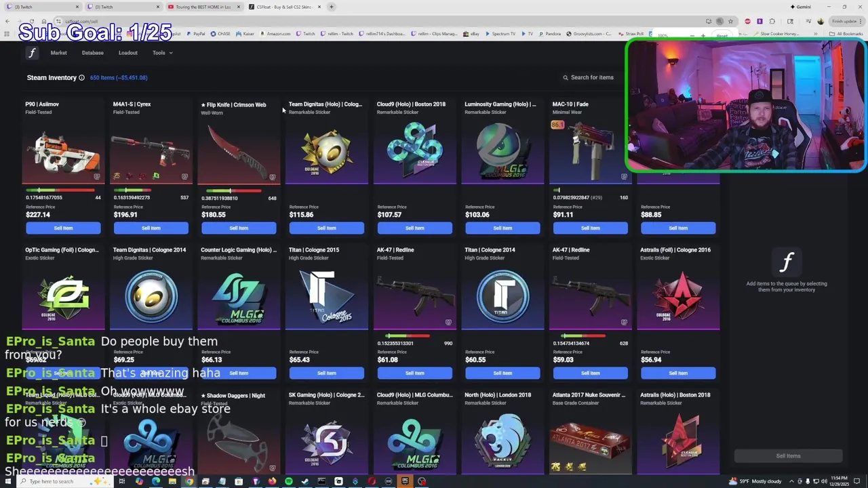The width and height of the screenshot is (868, 488).
Task: Open Microsoft Edge from the taskbar
Action: coord(156,481)
